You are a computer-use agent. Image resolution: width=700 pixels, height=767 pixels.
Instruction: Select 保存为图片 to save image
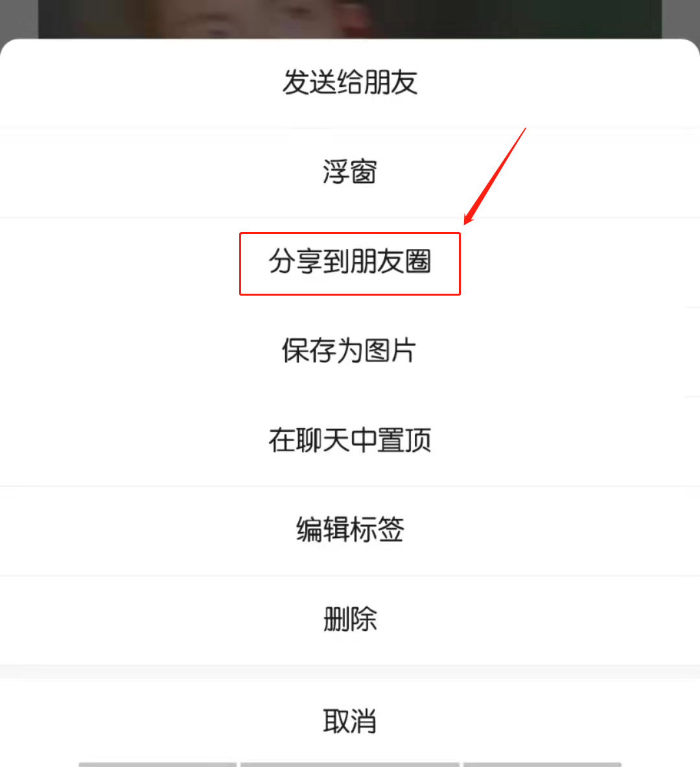point(350,351)
